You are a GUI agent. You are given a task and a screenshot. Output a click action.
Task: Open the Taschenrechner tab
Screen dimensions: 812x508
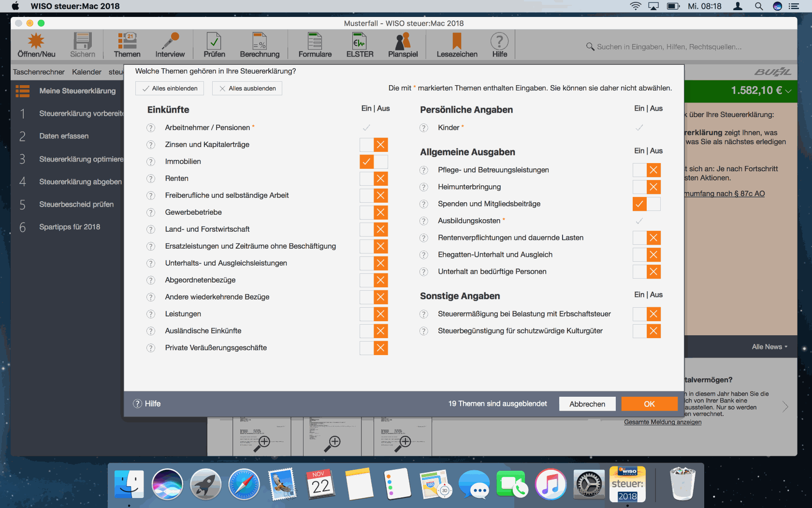click(x=39, y=72)
